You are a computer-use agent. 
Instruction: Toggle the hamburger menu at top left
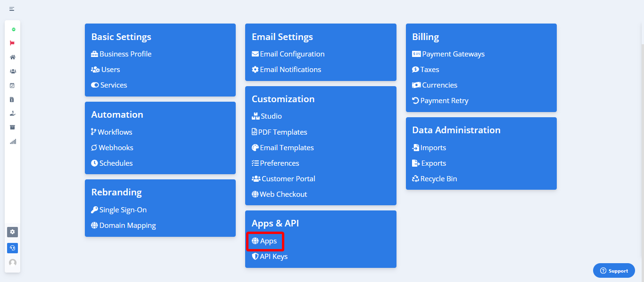coord(12,9)
